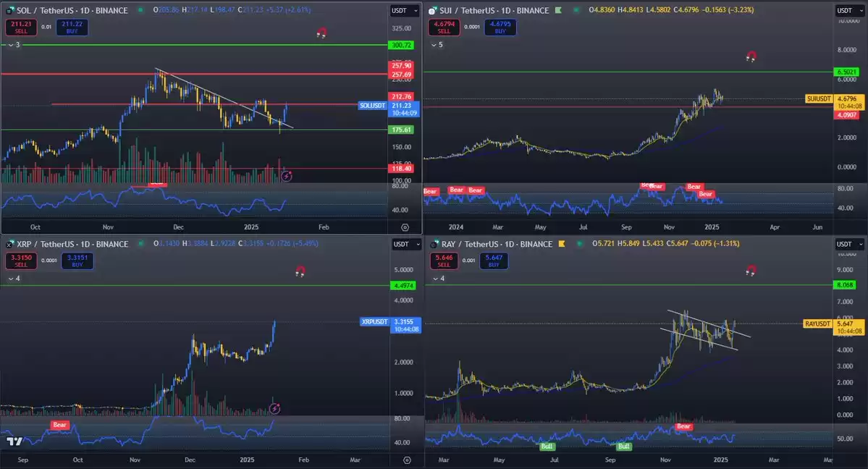The width and height of the screenshot is (868, 469).
Task: Click the XRP coin logo icon
Action: coord(10,244)
